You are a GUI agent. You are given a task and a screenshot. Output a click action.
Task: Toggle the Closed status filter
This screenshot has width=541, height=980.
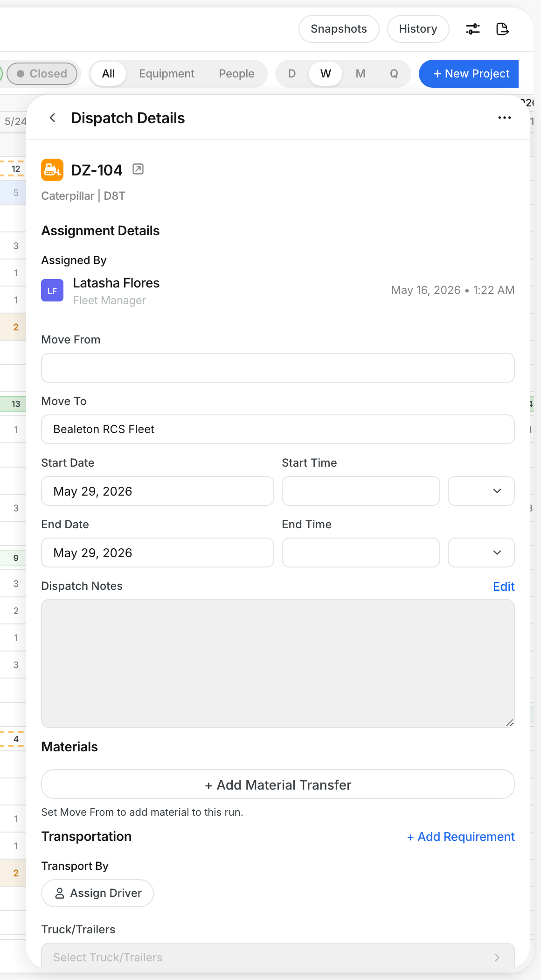pyautogui.click(x=42, y=74)
